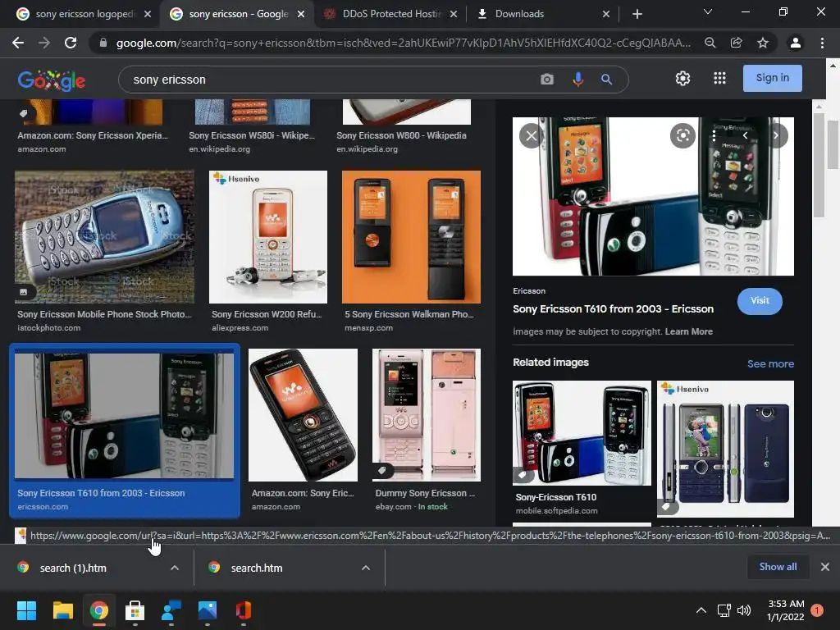The height and width of the screenshot is (630, 840).
Task: Open Office app from taskbar
Action: 243,610
